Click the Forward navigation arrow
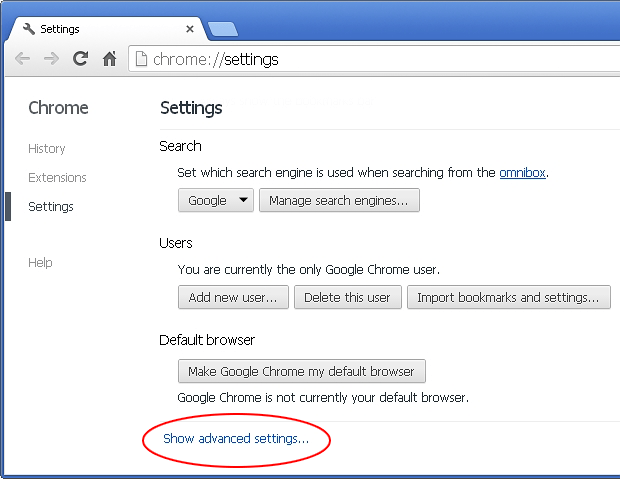Viewport: 620px width, 479px height. pos(51,59)
